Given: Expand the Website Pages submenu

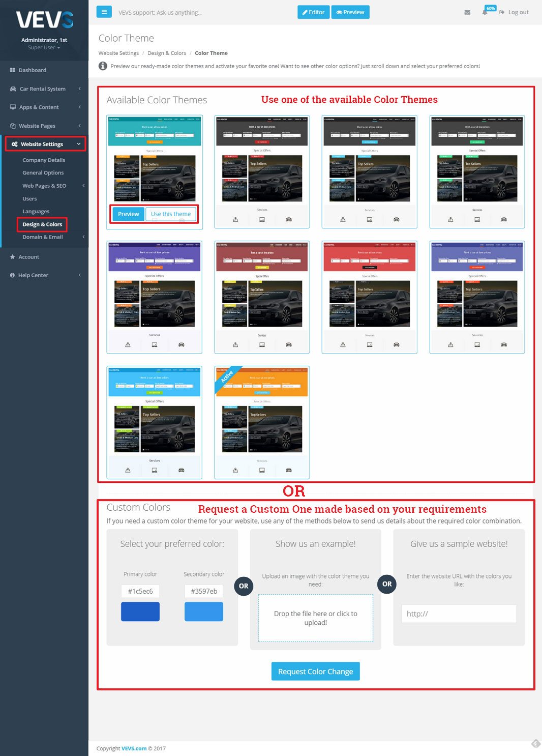Looking at the screenshot, I should click(x=80, y=126).
